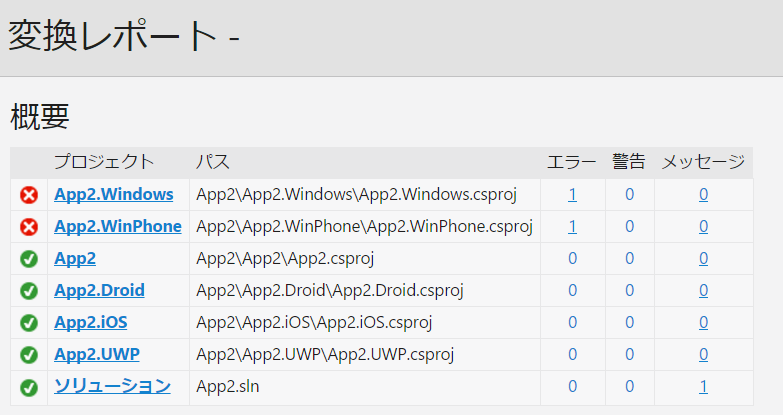The height and width of the screenshot is (415, 783).
Task: Click the green check icon for App2.UWP
Action: pyautogui.click(x=29, y=355)
